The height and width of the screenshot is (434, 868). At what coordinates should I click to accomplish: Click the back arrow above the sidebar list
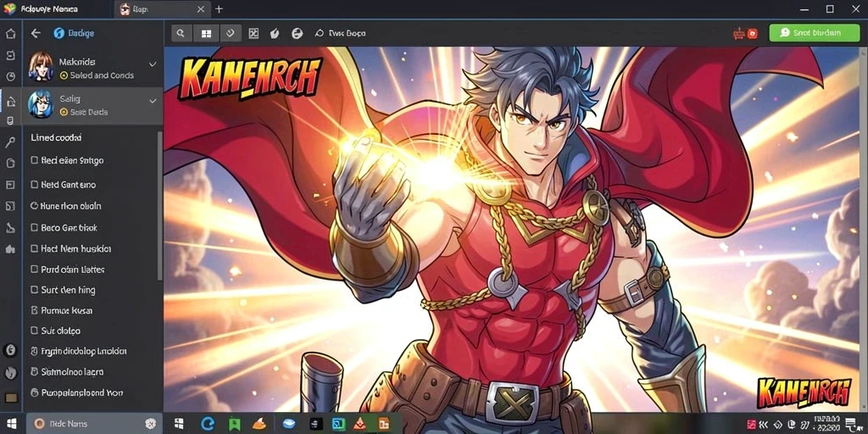[36, 33]
